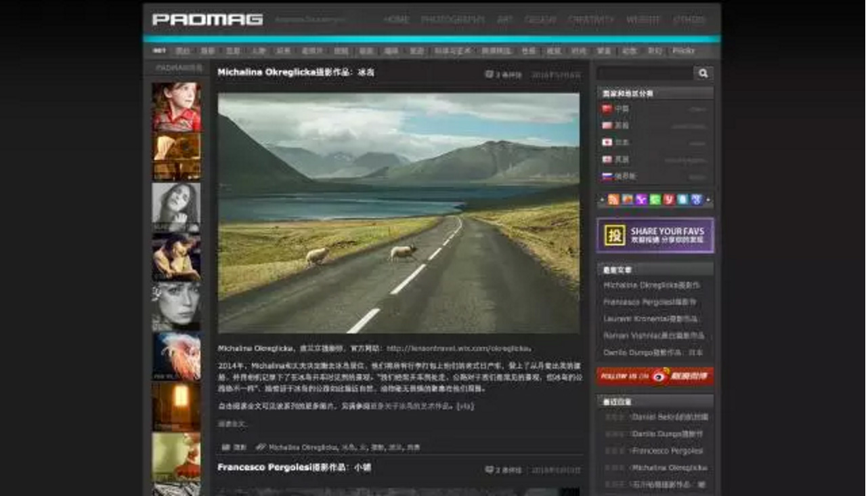Open the Francesco Pergolesi recent article link
The image size is (868, 496).
click(650, 302)
